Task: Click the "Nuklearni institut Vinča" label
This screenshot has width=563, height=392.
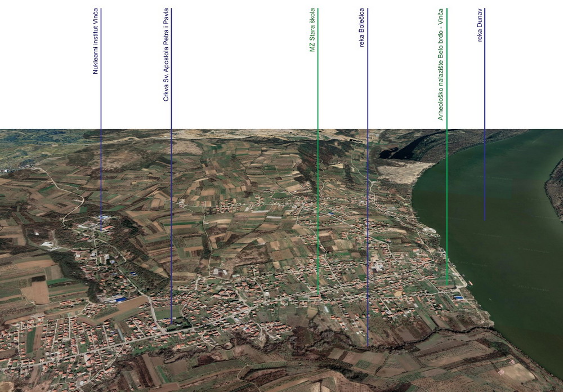Action: pos(96,41)
